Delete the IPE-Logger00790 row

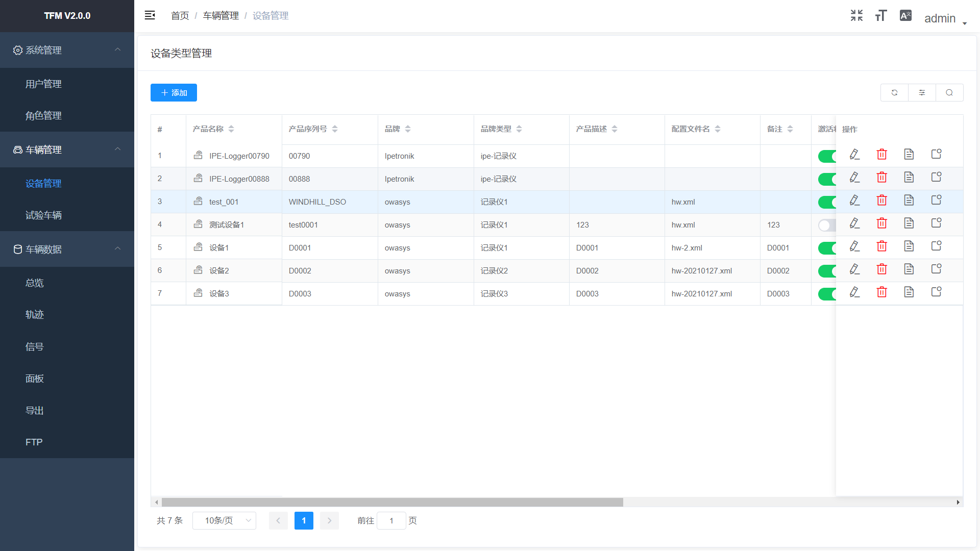coord(881,154)
